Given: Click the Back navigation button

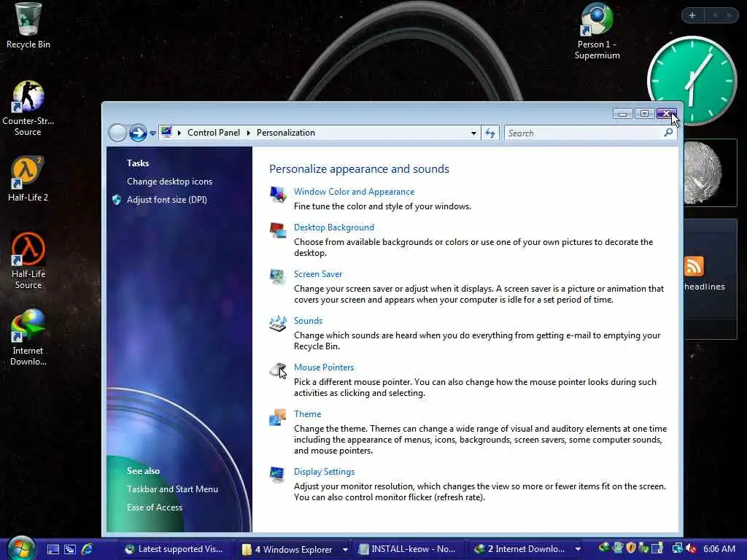Looking at the screenshot, I should tap(117, 133).
